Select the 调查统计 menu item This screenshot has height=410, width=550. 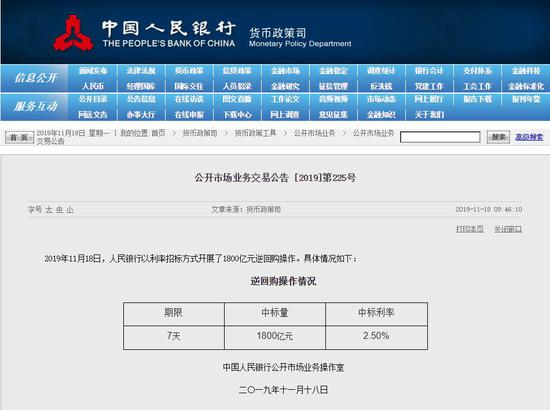(381, 71)
